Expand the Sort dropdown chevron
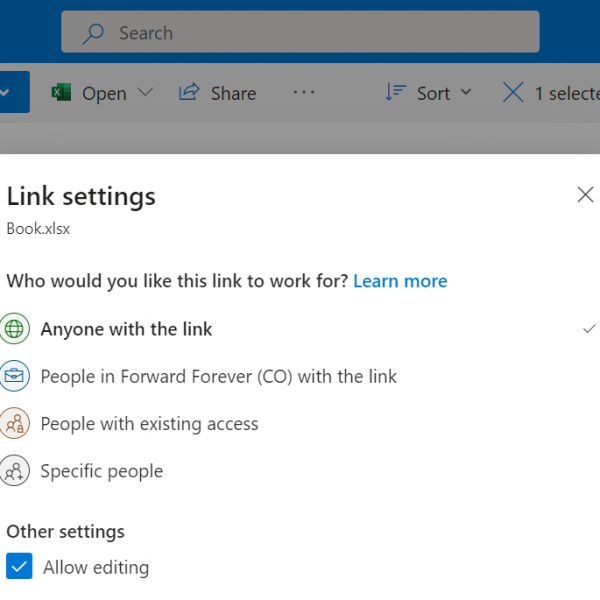The width and height of the screenshot is (600, 600). pos(466,92)
